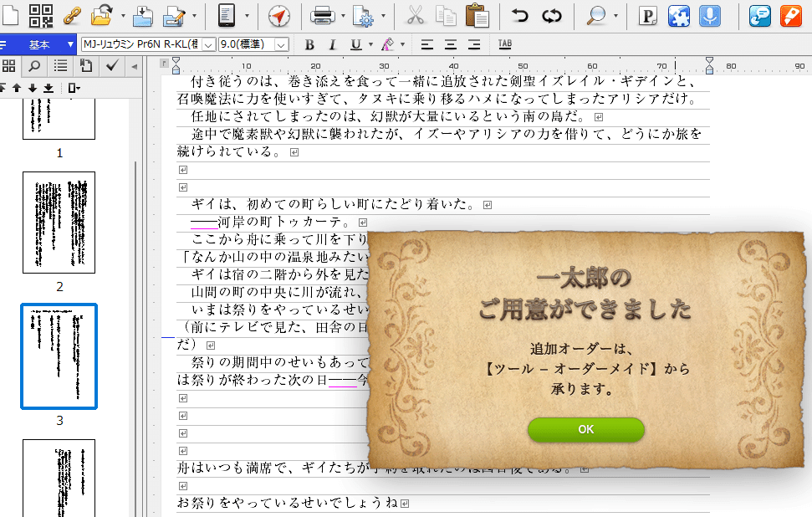The image size is (812, 517).
Task: Apply font color with the A pen icon
Action: pyautogui.click(x=387, y=44)
